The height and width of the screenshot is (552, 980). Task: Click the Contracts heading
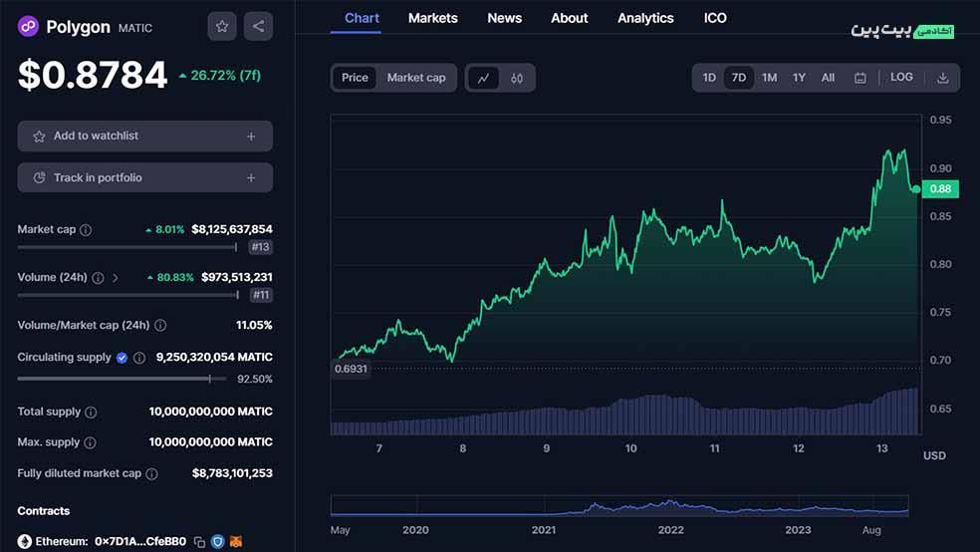coord(44,511)
